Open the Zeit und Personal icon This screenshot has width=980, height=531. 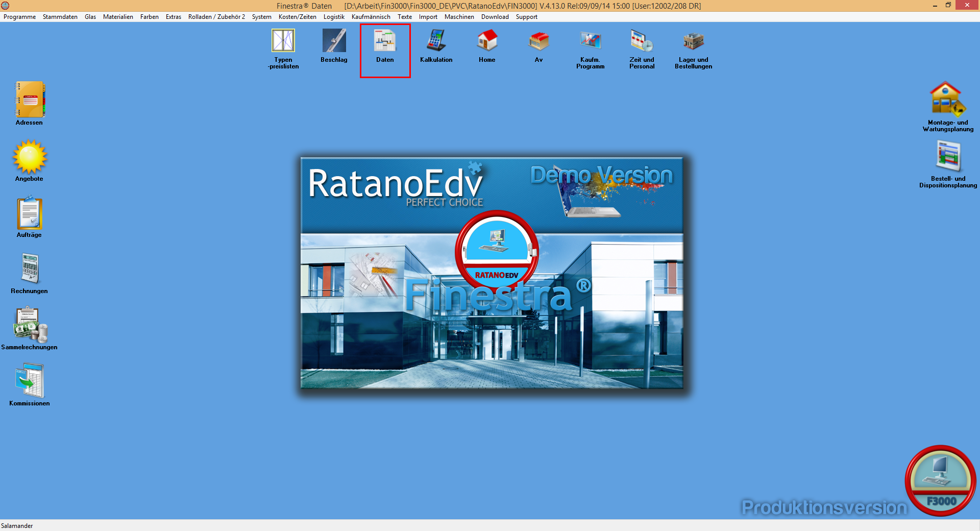[642, 41]
